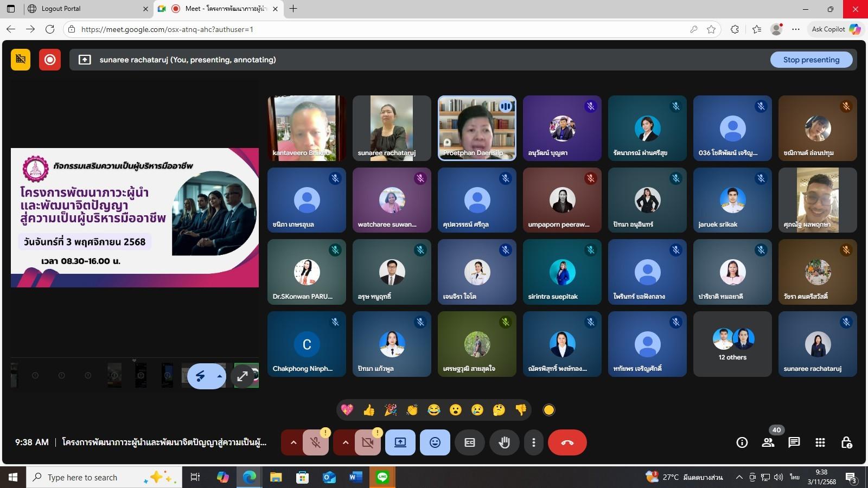
Task: Toggle the turned-off camera button
Action: point(367,442)
